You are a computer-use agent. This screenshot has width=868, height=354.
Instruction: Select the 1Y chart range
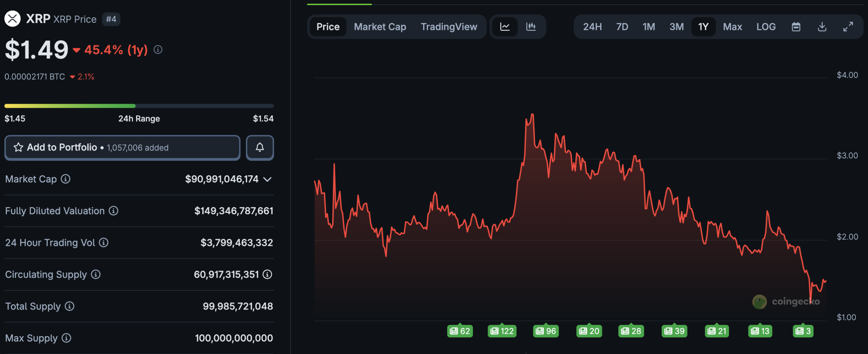point(703,27)
